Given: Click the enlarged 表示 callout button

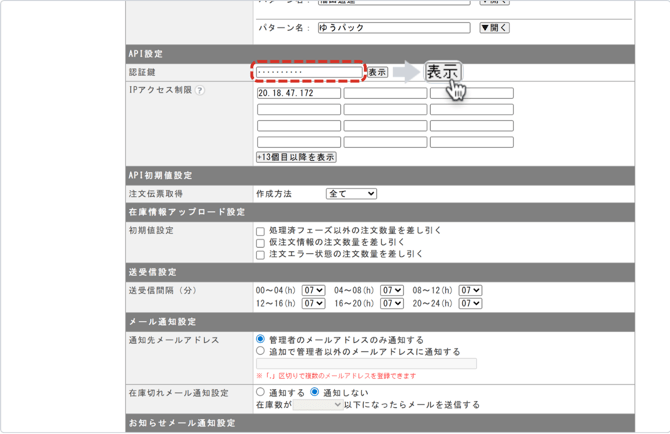Looking at the screenshot, I should pos(442,72).
